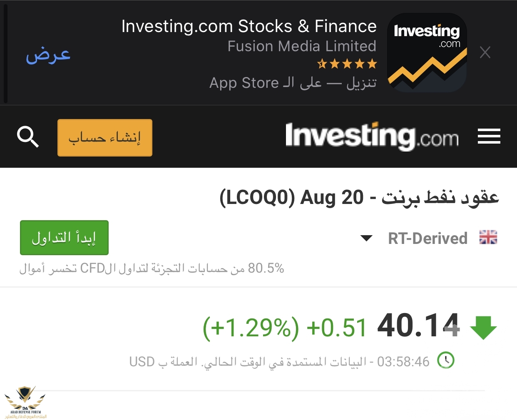
Task: Click the عرض view link
Action: tap(48, 55)
